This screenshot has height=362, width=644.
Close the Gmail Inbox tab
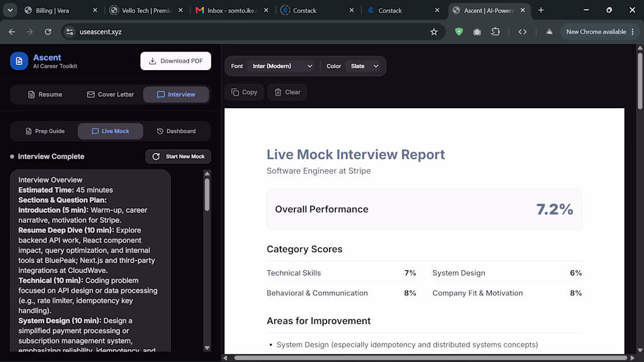click(266, 11)
